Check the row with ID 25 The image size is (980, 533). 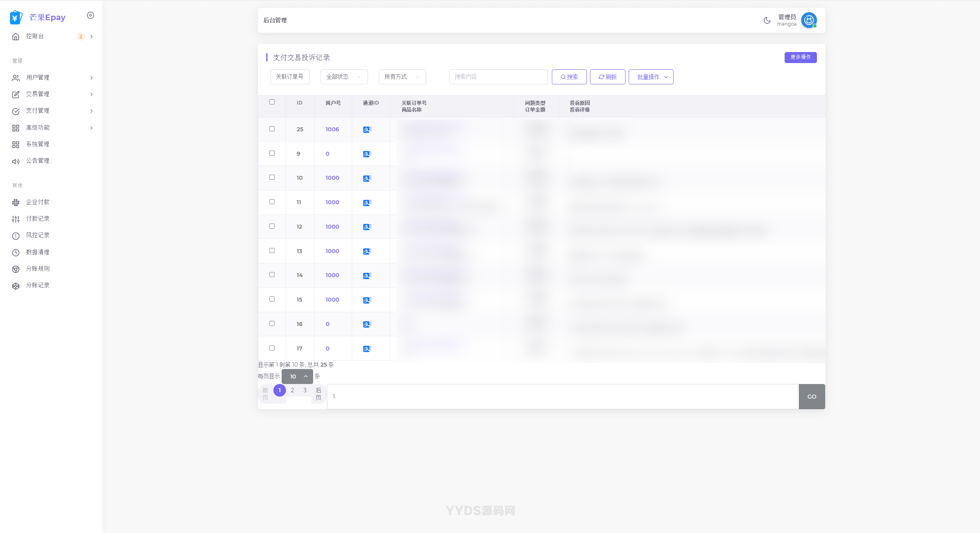point(272,129)
